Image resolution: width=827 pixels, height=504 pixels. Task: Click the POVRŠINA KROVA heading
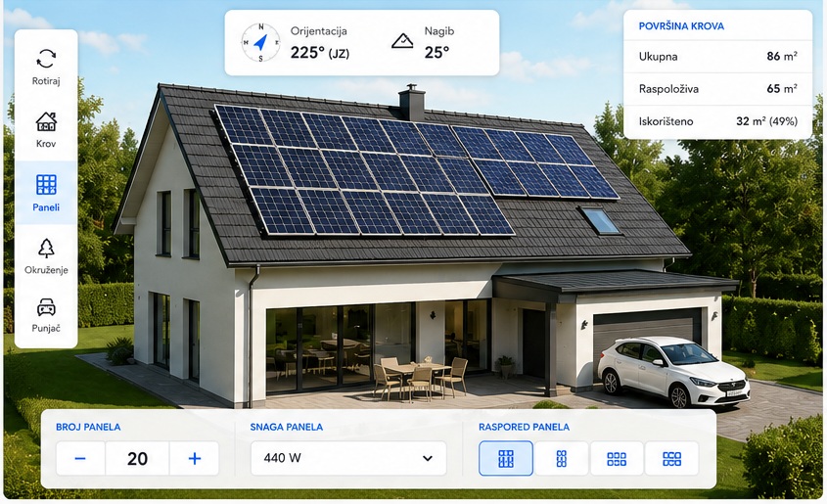[x=681, y=25]
